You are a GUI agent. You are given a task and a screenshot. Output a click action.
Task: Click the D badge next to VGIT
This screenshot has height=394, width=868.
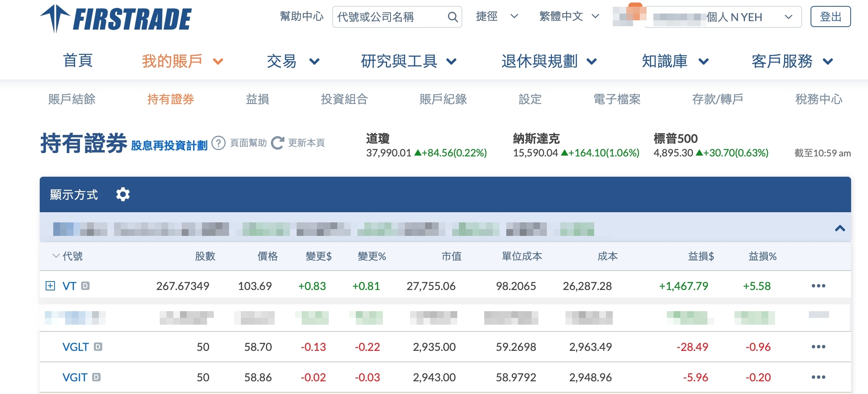click(96, 377)
